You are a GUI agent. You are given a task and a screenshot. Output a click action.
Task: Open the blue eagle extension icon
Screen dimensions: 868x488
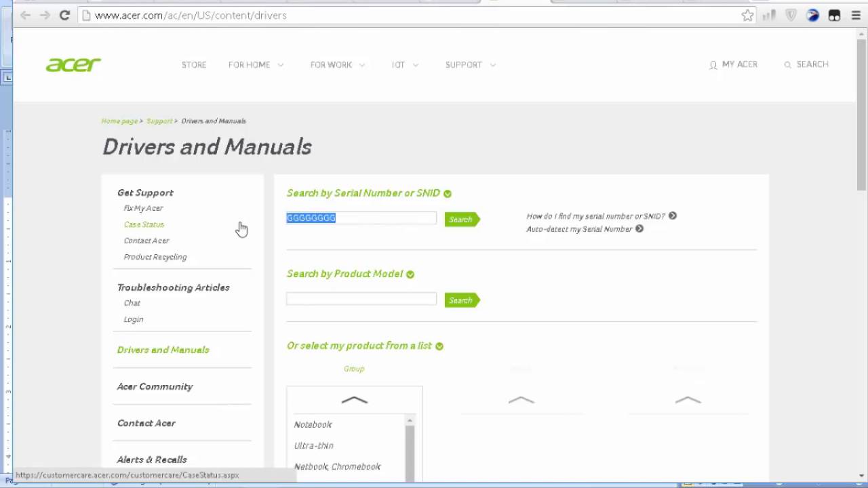(812, 15)
